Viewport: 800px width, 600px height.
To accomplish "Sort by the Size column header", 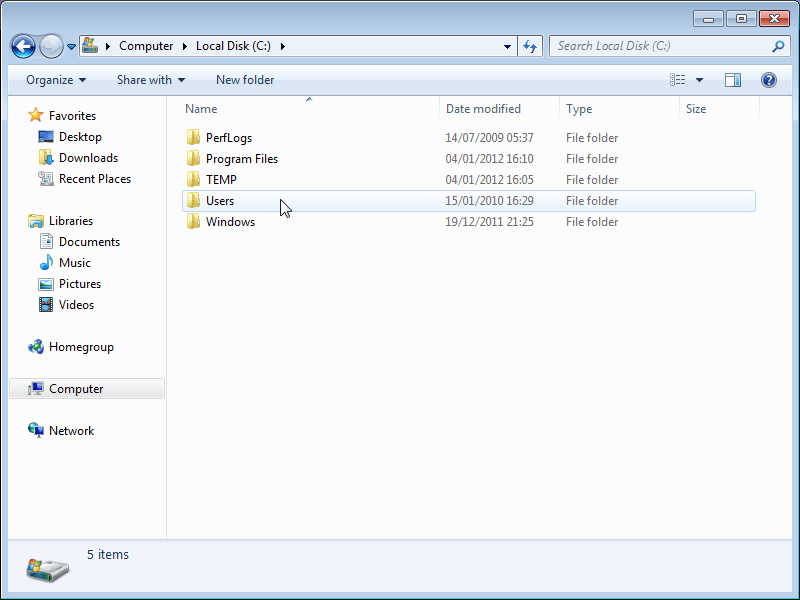I will point(720,109).
